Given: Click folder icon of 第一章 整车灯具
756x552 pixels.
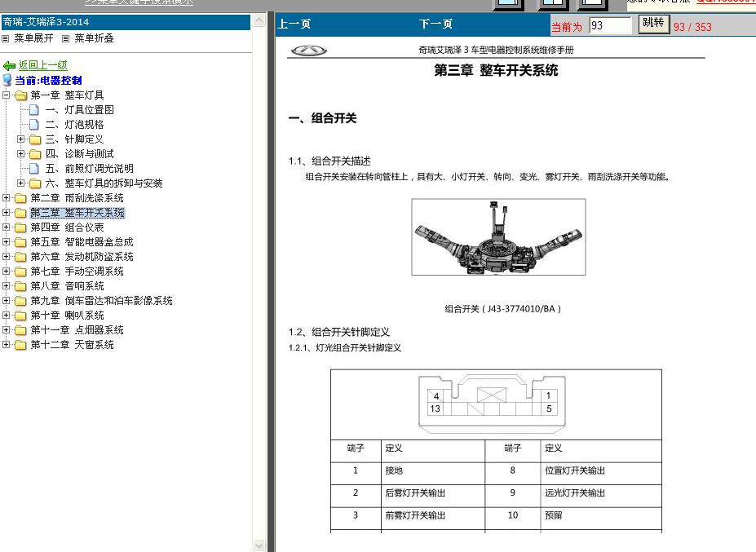Looking at the screenshot, I should pos(20,95).
